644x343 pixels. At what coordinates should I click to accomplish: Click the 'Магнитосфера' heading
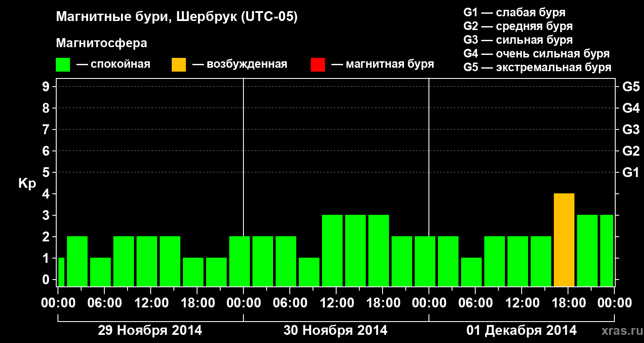[101, 43]
